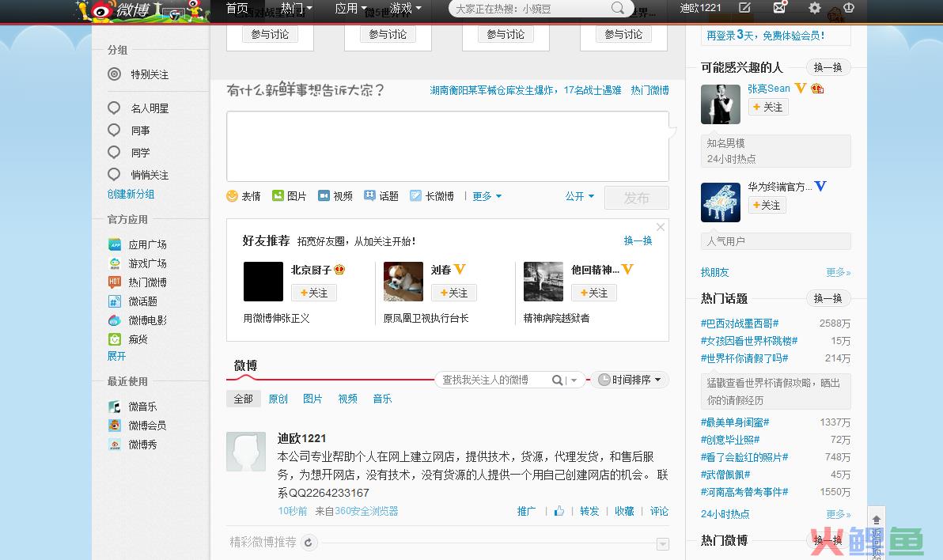943x560 pixels.
Task: Open the dropdown arrow next to the feed search
Action: coord(574,380)
